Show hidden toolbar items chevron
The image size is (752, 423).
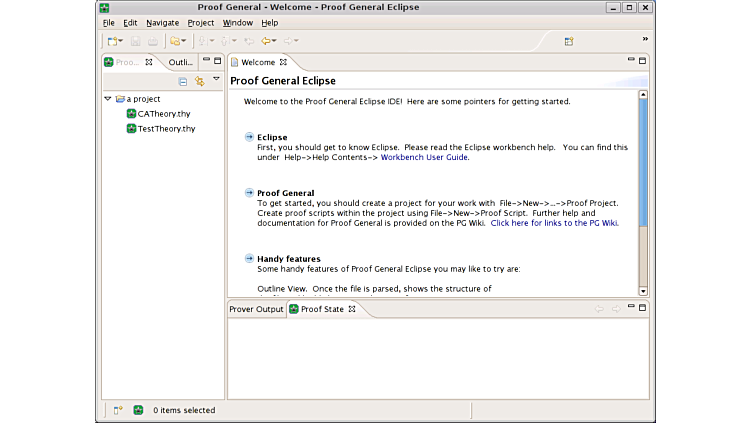(x=645, y=39)
